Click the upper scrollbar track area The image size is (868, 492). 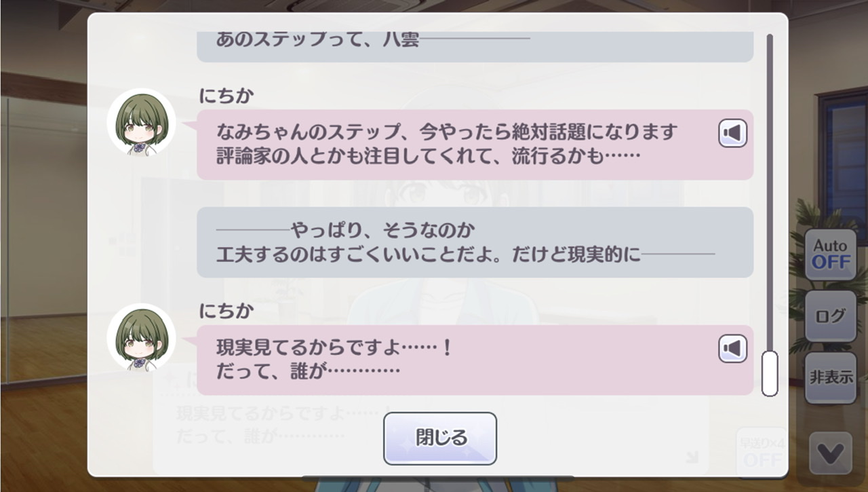tap(770, 190)
